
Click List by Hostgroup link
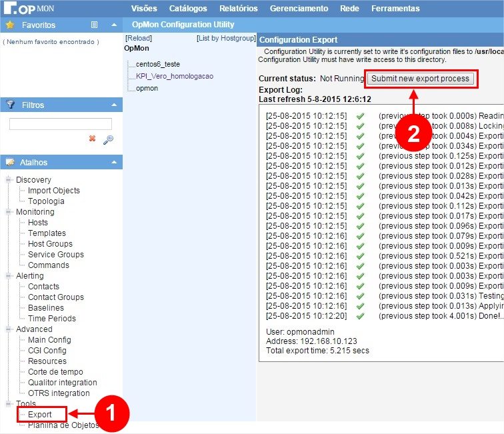point(226,39)
